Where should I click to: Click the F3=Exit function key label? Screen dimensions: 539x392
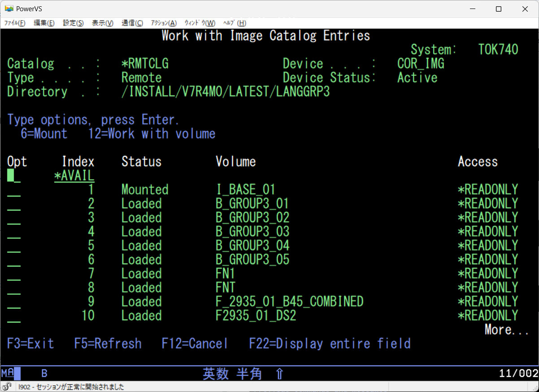30,344
